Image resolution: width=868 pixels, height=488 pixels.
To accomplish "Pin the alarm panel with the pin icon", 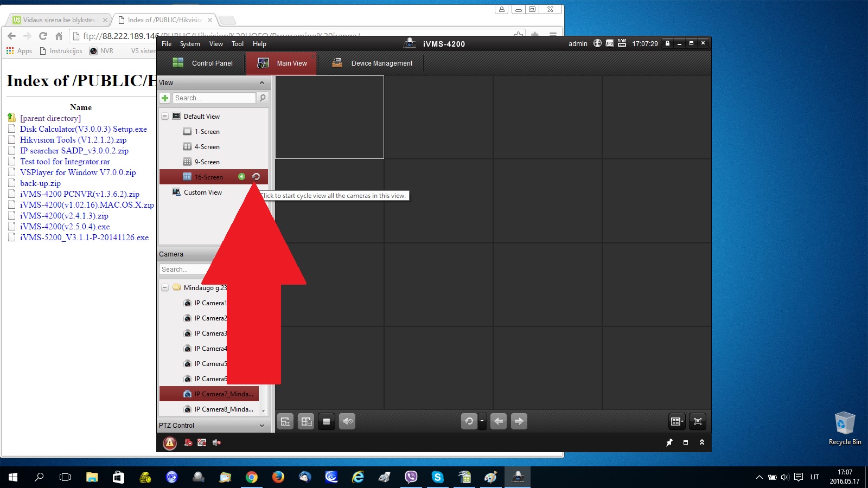I will (x=669, y=442).
